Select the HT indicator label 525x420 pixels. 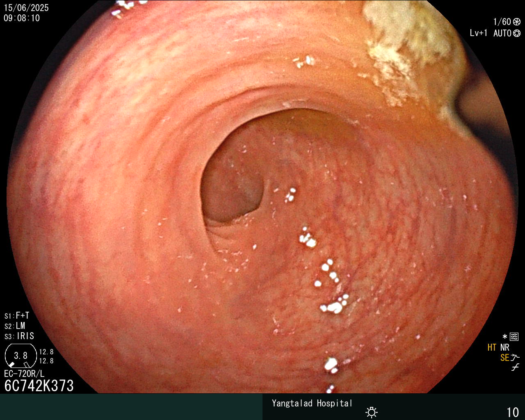(x=492, y=347)
